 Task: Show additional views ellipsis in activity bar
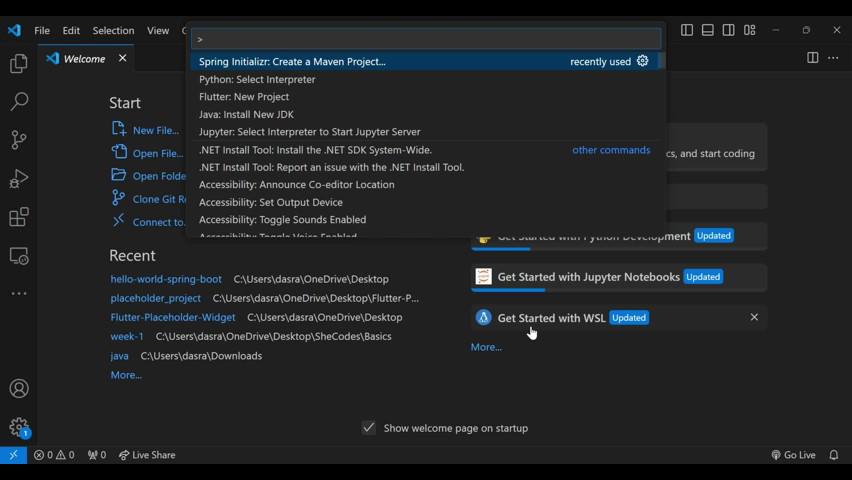point(19,294)
